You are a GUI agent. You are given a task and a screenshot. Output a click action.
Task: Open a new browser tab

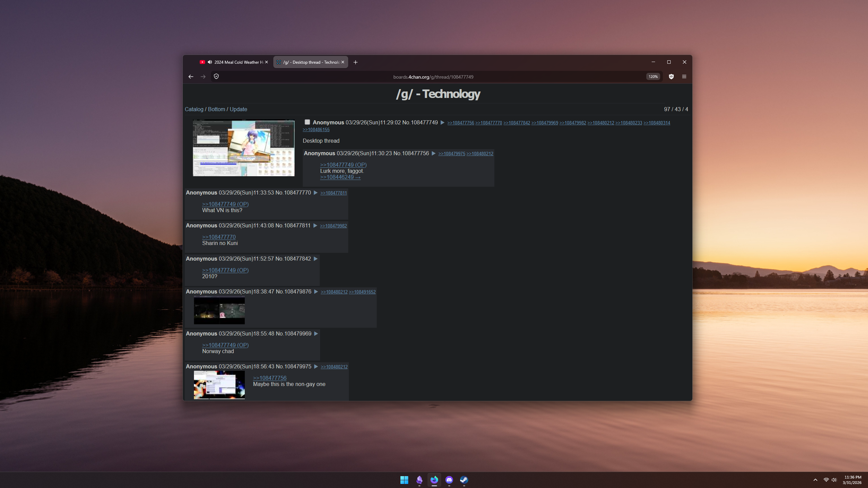(x=355, y=62)
